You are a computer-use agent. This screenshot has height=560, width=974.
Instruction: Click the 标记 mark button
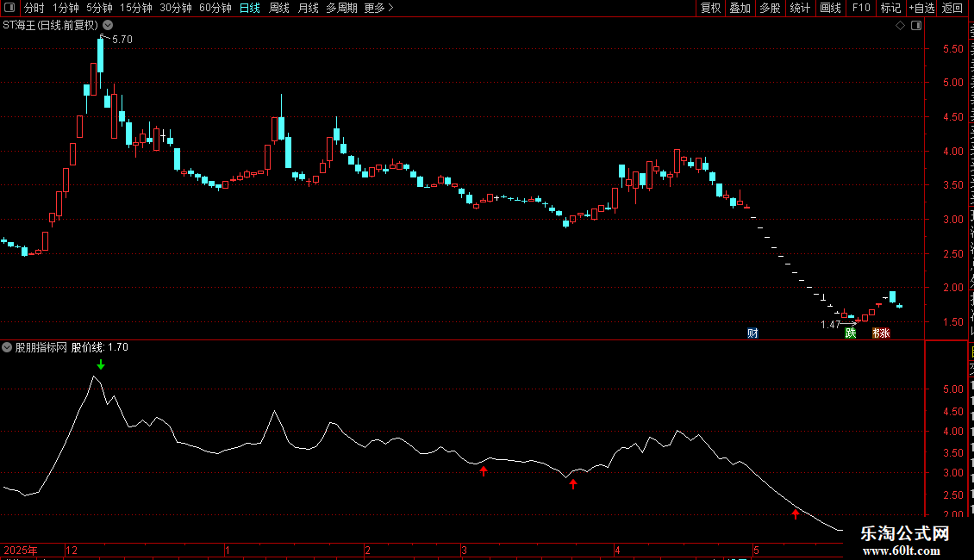pyautogui.click(x=890, y=8)
